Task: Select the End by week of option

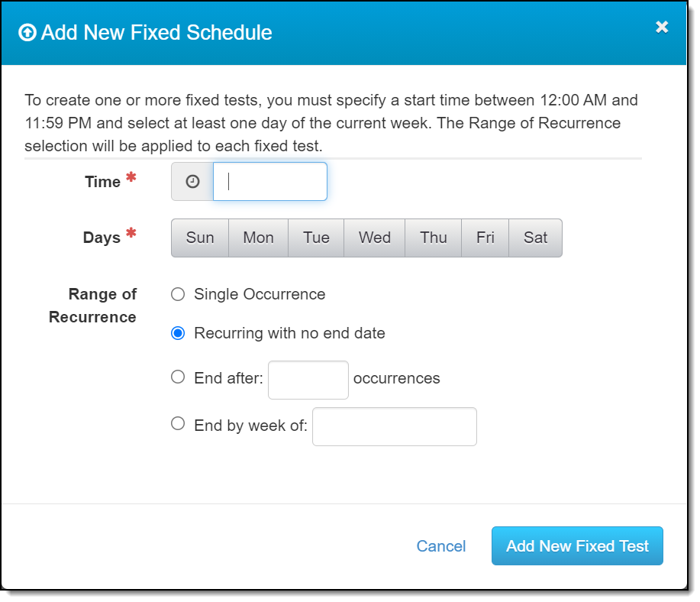Action: tap(178, 423)
